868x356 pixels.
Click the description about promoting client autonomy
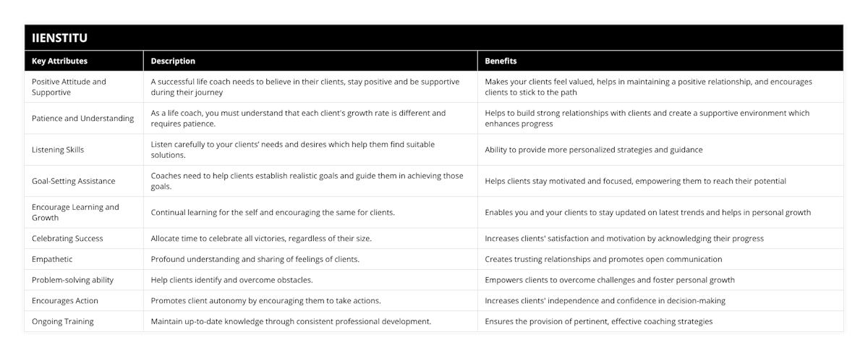265,300
